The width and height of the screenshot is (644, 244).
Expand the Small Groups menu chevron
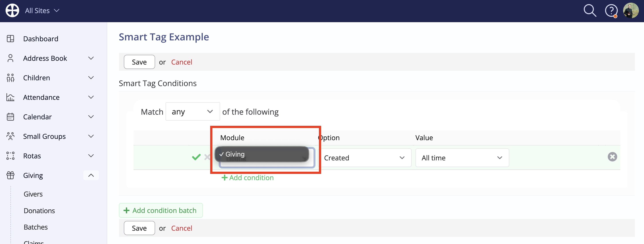pyautogui.click(x=91, y=136)
